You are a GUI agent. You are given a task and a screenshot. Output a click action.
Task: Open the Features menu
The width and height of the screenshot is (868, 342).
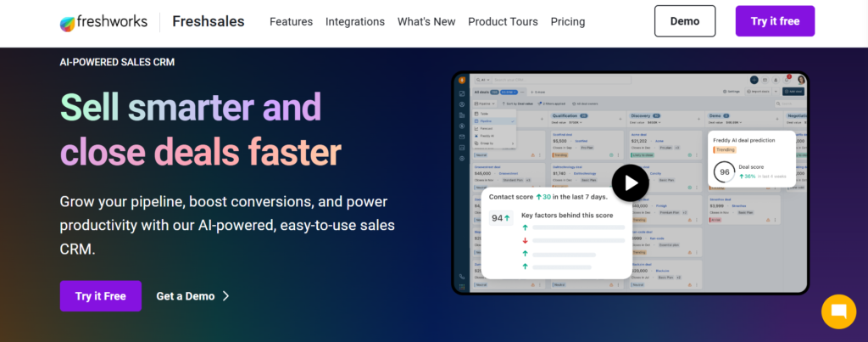(291, 22)
